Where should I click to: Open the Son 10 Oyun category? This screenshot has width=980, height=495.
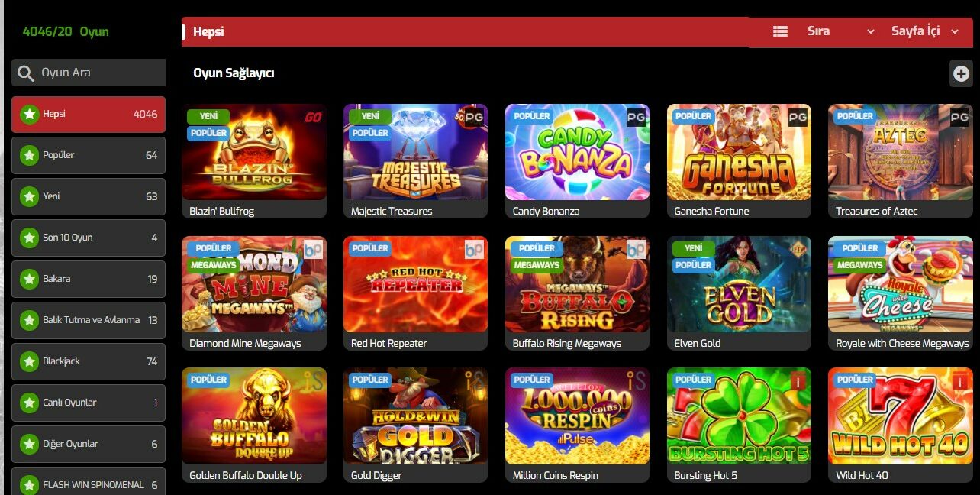coord(89,238)
